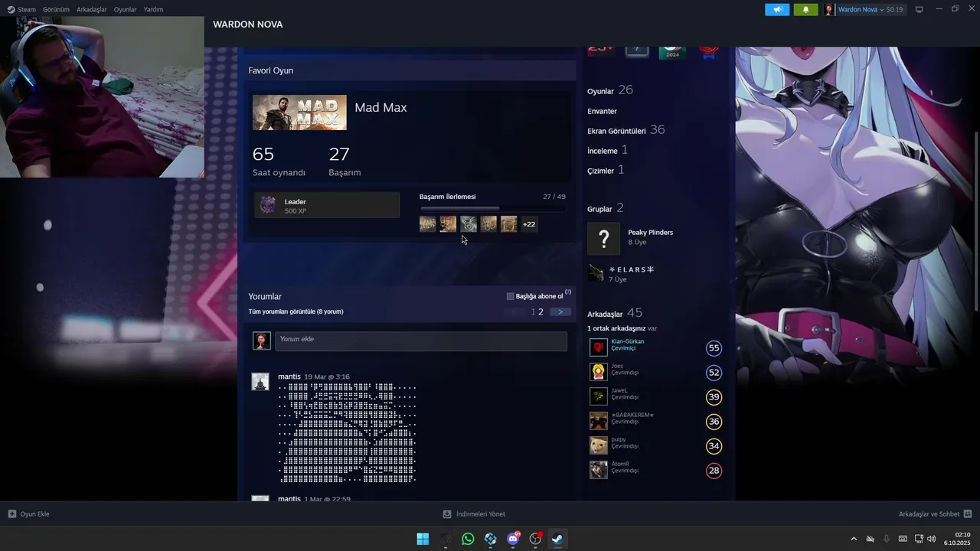Image resolution: width=980 pixels, height=551 pixels.
Task: Click the achievement progress bar 27/49
Action: [492, 208]
